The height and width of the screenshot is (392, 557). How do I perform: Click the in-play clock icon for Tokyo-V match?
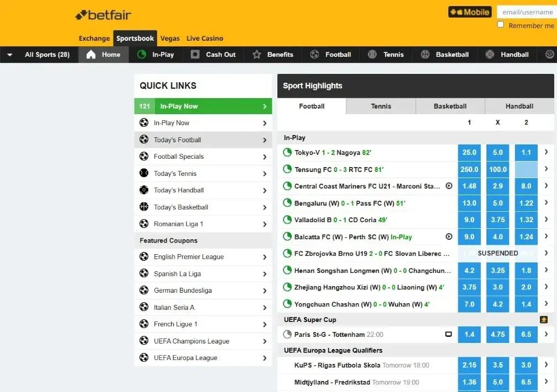pos(287,152)
